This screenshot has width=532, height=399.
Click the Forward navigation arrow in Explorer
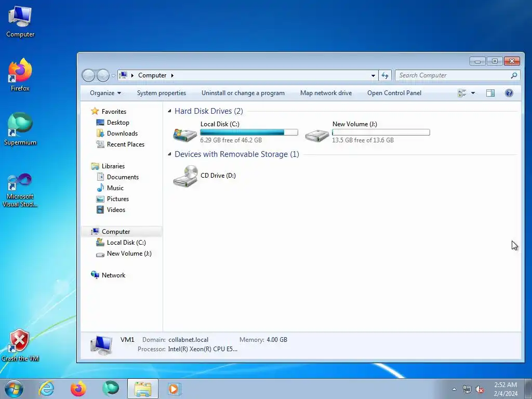pyautogui.click(x=103, y=75)
